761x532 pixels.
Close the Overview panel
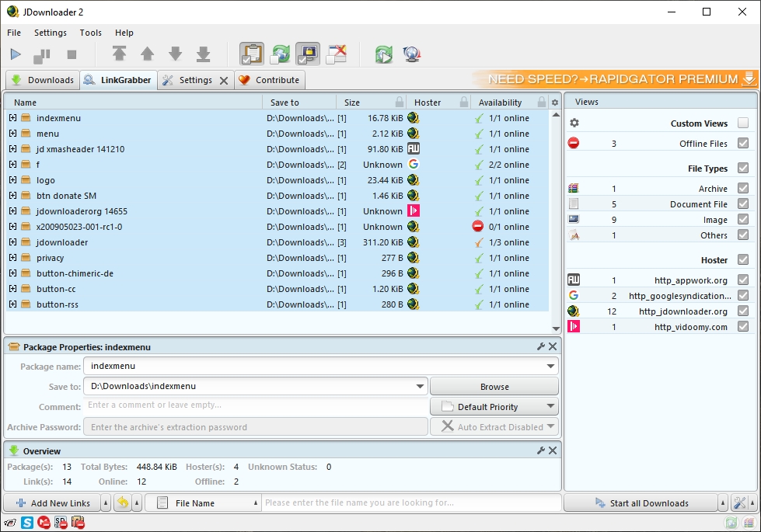tap(553, 450)
